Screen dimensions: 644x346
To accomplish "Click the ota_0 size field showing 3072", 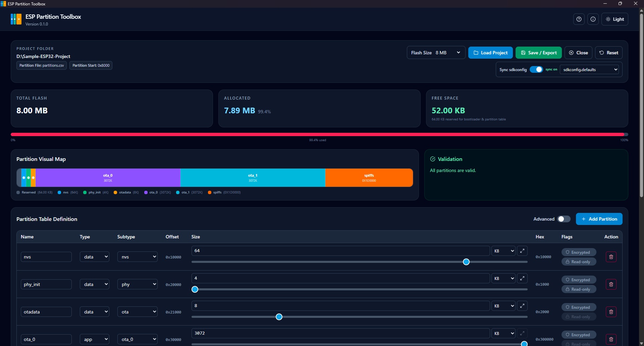I will 341,333.
